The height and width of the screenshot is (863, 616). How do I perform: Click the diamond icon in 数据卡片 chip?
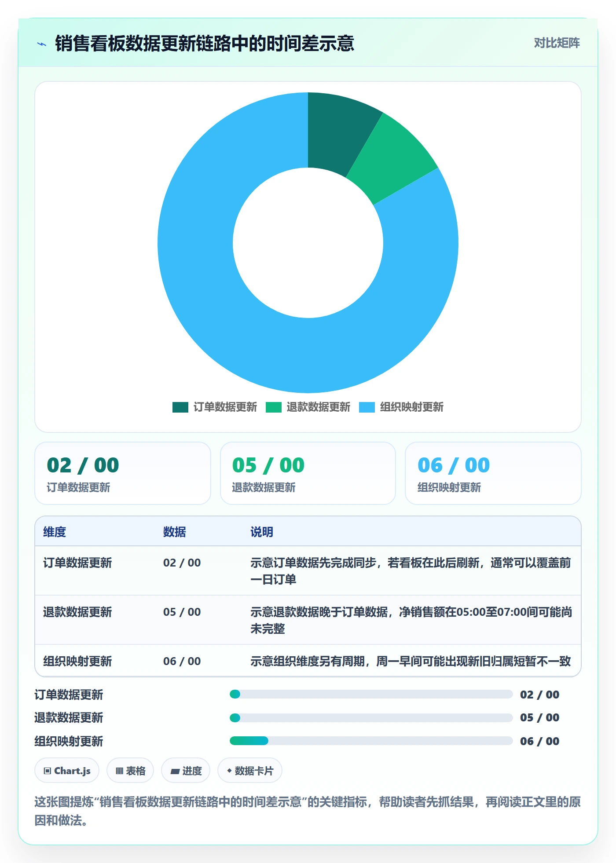click(229, 771)
